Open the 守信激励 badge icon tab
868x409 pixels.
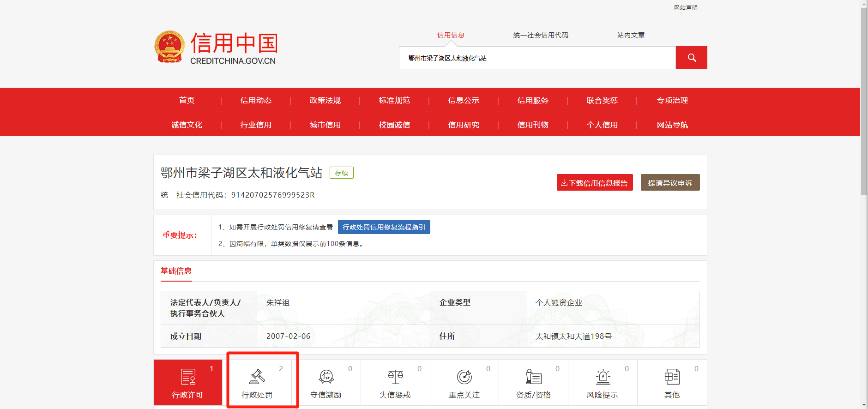pyautogui.click(x=326, y=382)
